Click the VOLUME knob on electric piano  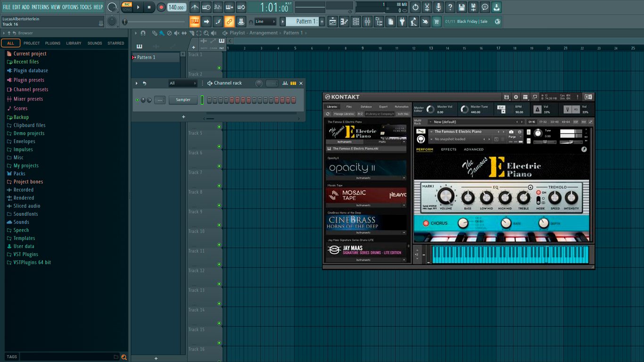coord(446,196)
